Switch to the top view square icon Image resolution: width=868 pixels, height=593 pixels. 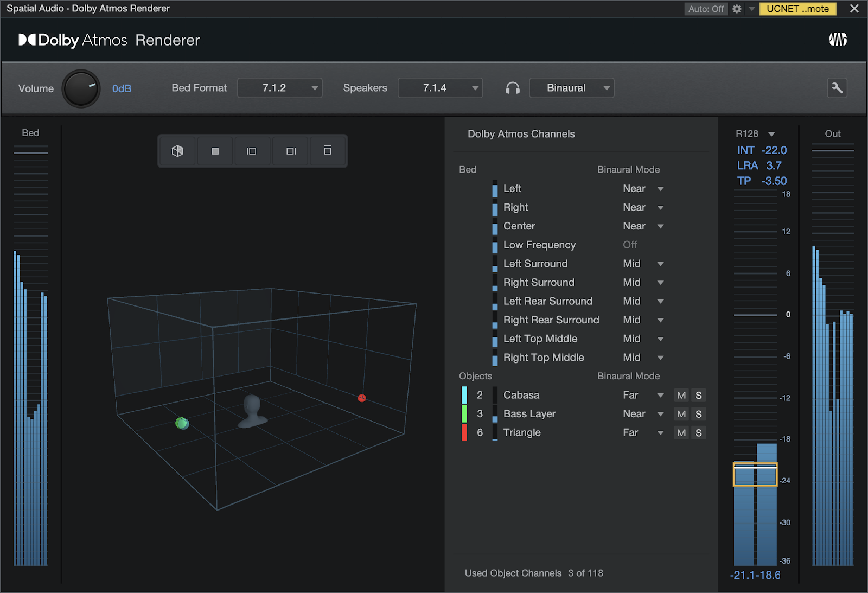click(215, 151)
